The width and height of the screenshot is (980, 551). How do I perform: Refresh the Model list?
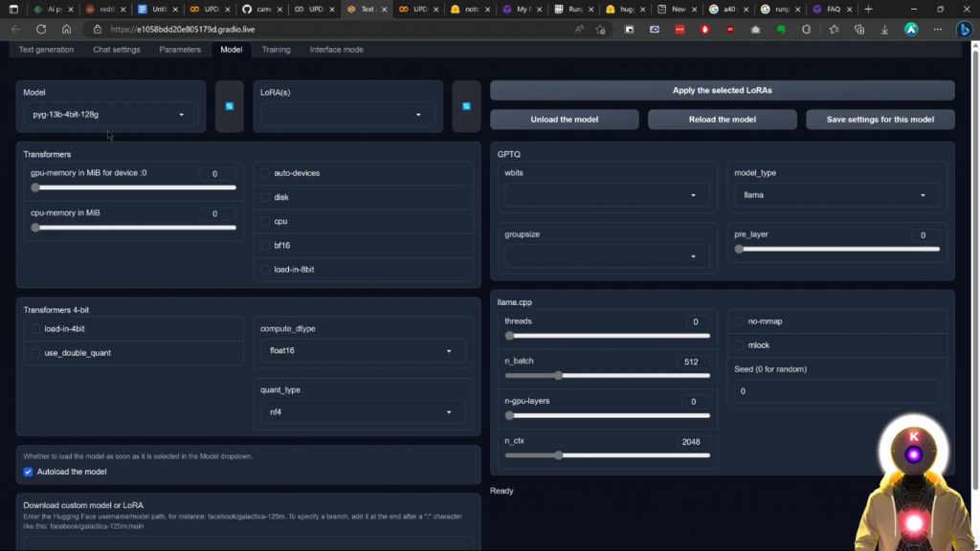click(230, 106)
